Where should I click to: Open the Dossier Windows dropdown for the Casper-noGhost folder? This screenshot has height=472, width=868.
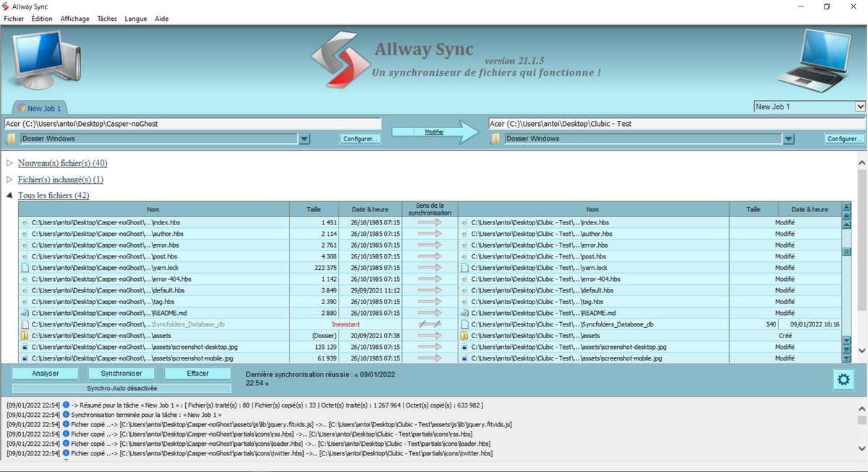point(305,139)
